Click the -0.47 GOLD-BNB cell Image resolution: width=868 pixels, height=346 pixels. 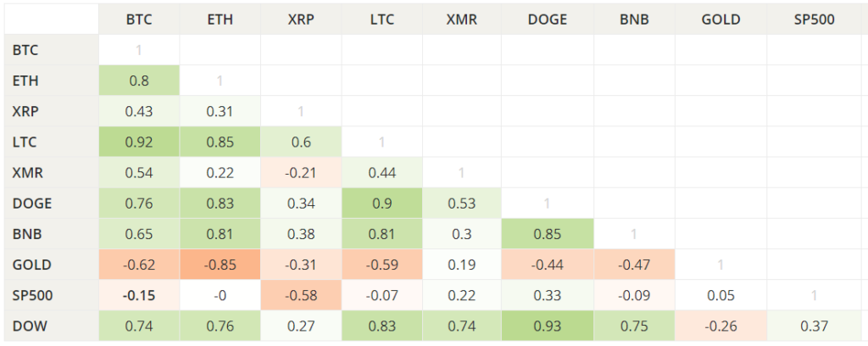click(634, 265)
